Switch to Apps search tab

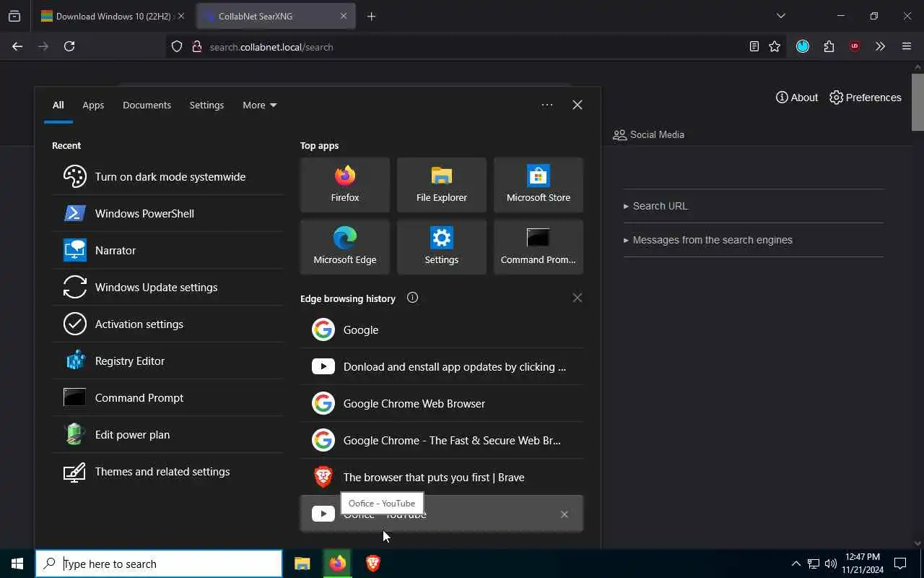[x=93, y=105]
